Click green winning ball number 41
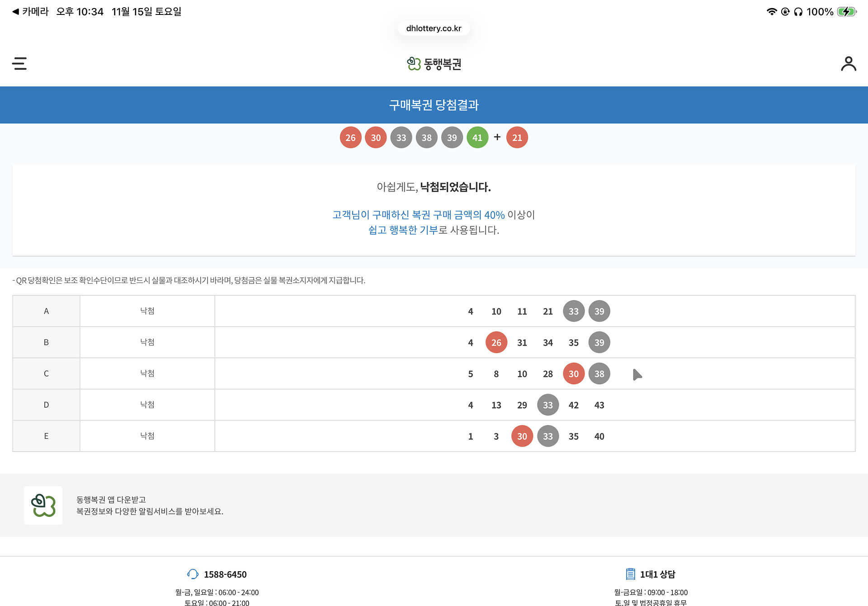Screen dimensions: 868x606 477,137
